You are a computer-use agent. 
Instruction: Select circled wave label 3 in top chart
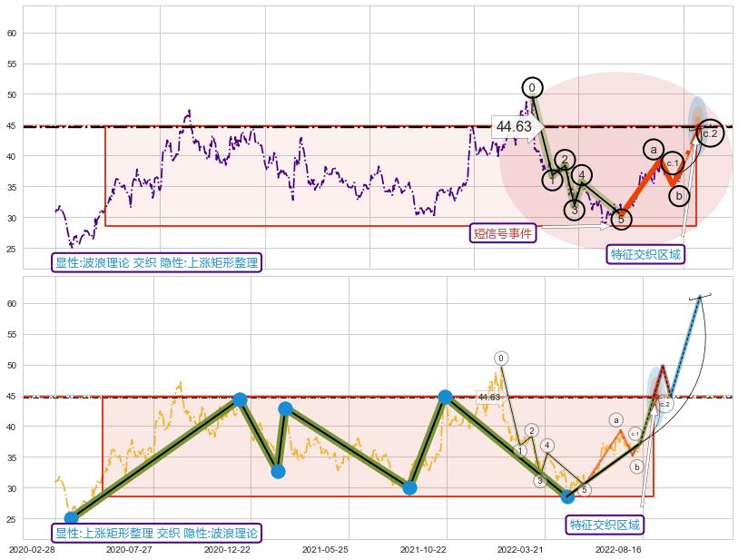[574, 210]
